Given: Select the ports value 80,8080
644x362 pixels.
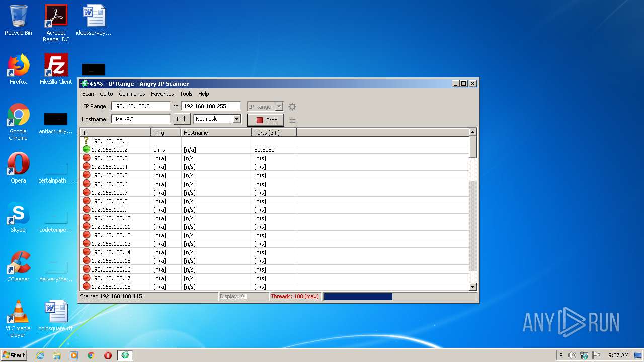Looking at the screenshot, I should (264, 150).
